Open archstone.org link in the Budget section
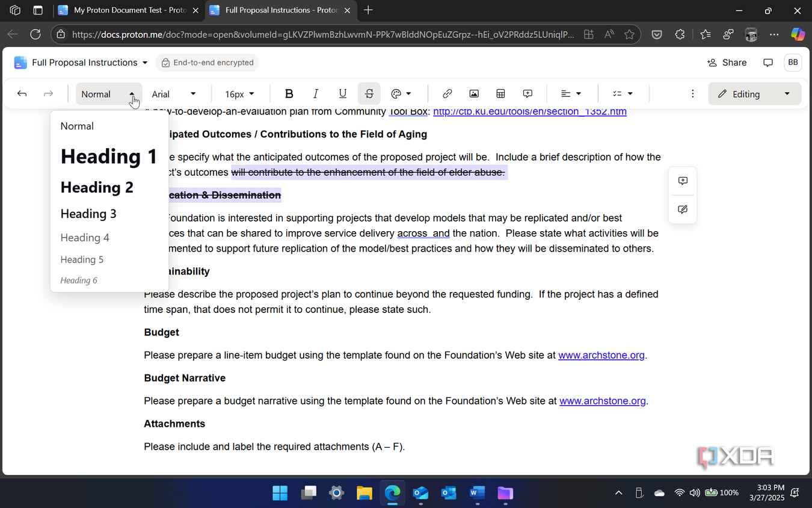This screenshot has height=508, width=812. click(601, 355)
